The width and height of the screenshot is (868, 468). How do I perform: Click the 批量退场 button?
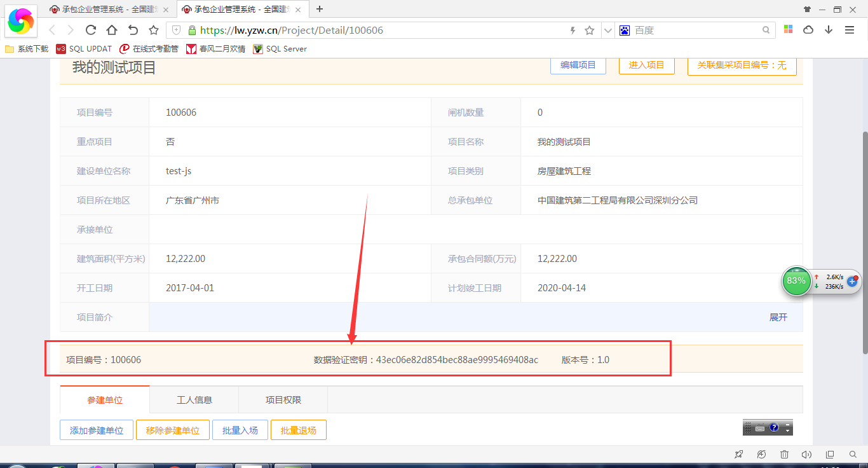298,430
